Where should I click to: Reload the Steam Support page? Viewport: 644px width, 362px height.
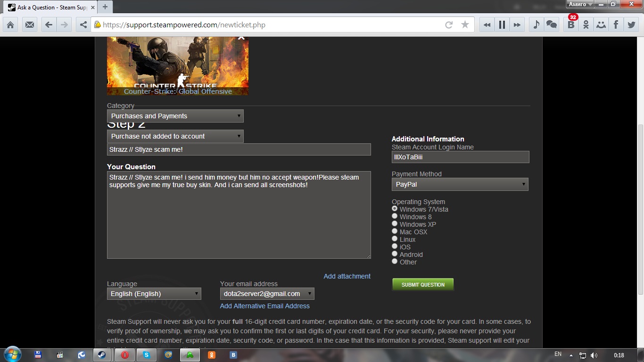click(x=449, y=25)
